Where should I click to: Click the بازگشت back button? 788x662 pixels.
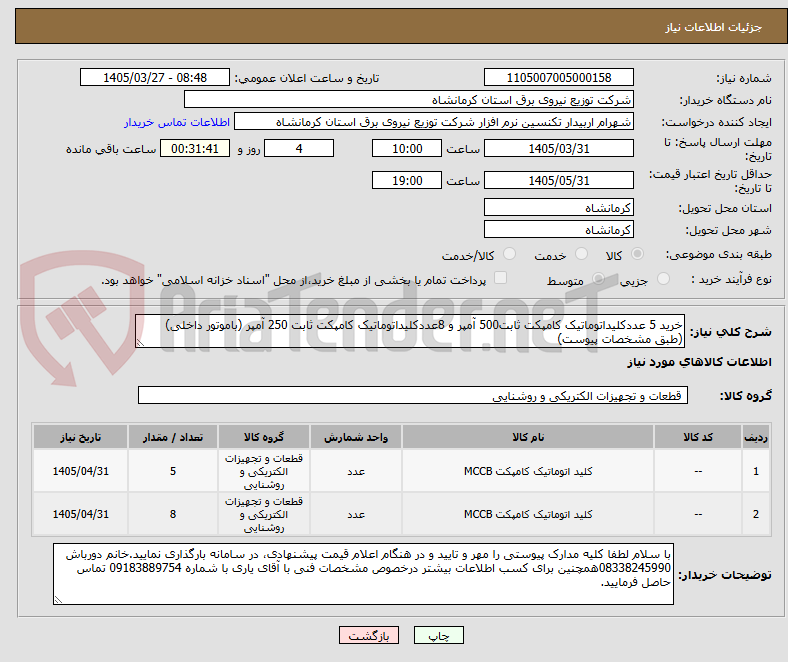coord(369,635)
